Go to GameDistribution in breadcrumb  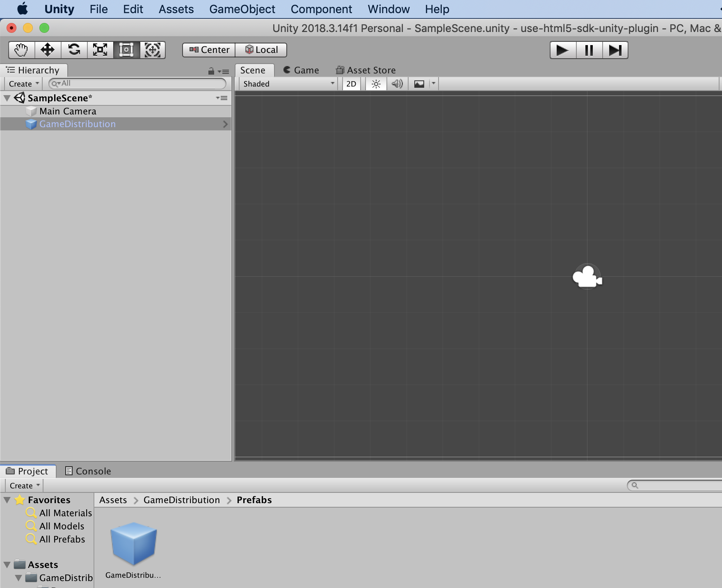tap(181, 500)
